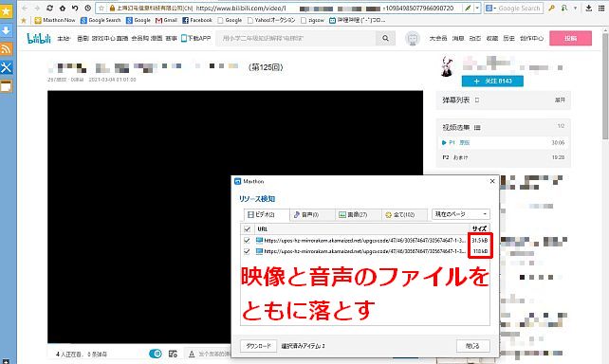Open the 历史 nav item
Screen dimensions: 609x364
coord(508,39)
